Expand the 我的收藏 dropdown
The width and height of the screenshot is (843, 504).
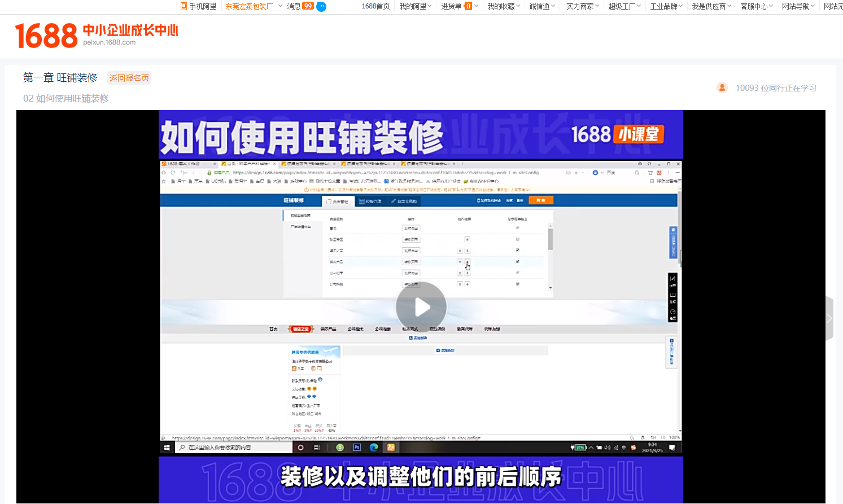point(504,6)
